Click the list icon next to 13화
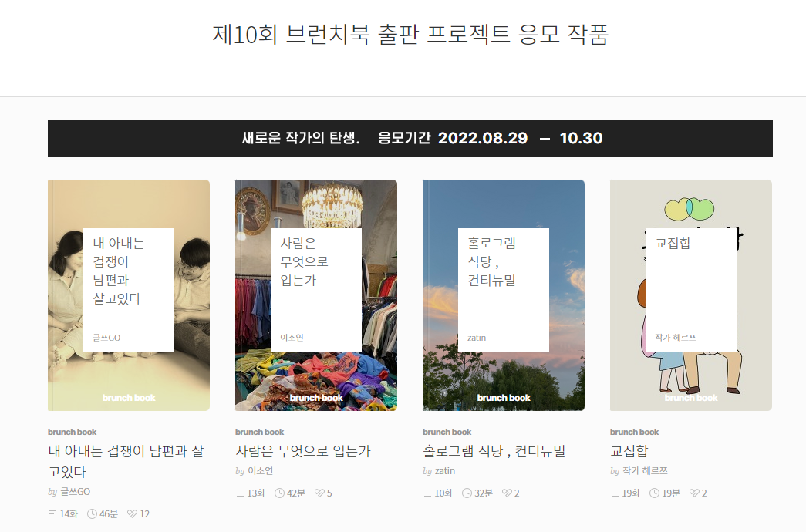Viewport: 806px width, 532px height. pyautogui.click(x=240, y=493)
